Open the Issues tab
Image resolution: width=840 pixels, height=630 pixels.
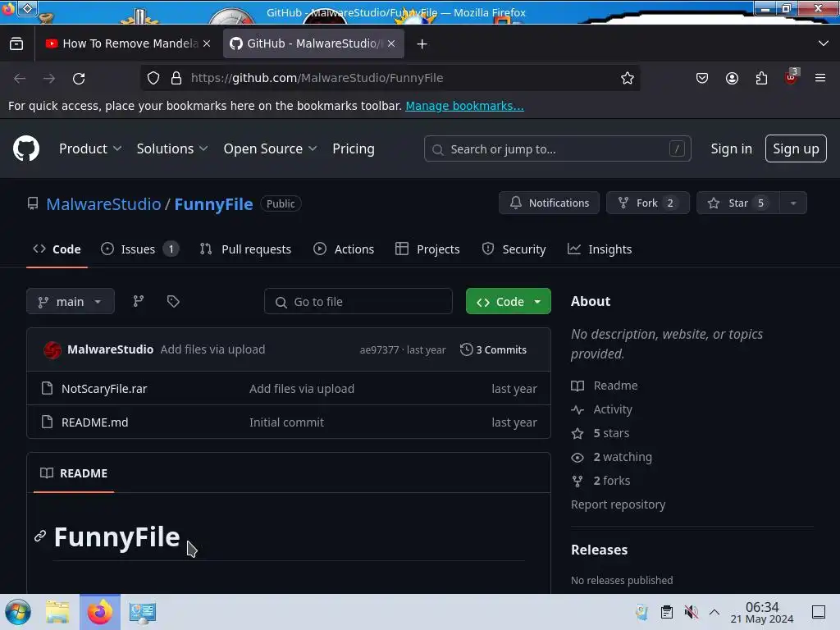(139, 249)
